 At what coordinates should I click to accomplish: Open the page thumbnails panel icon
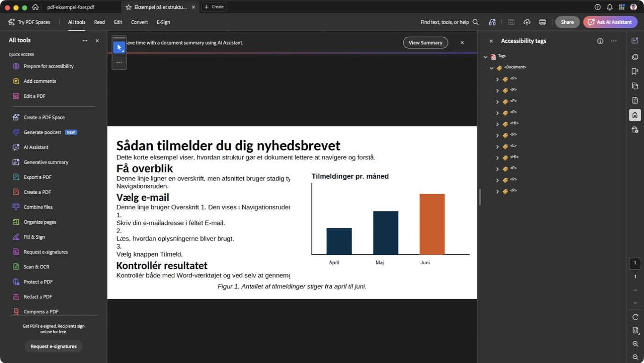635,86
